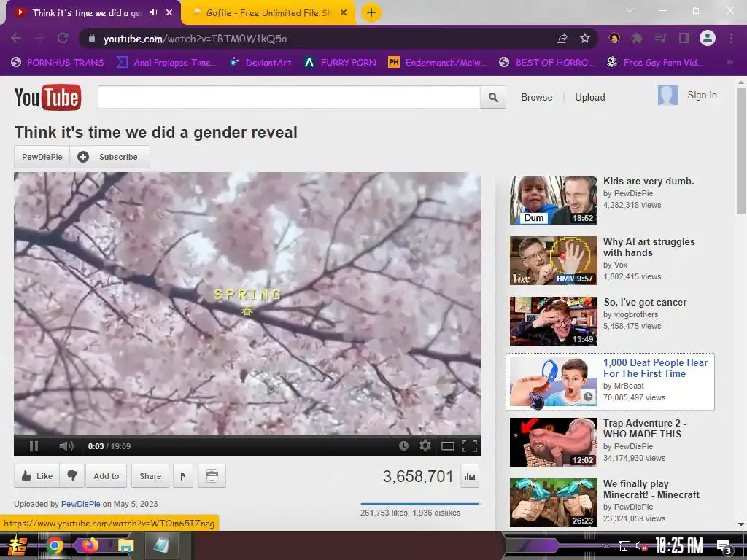Bookmark the page with star icon
Screen dimensions: 747x560
click(x=585, y=38)
